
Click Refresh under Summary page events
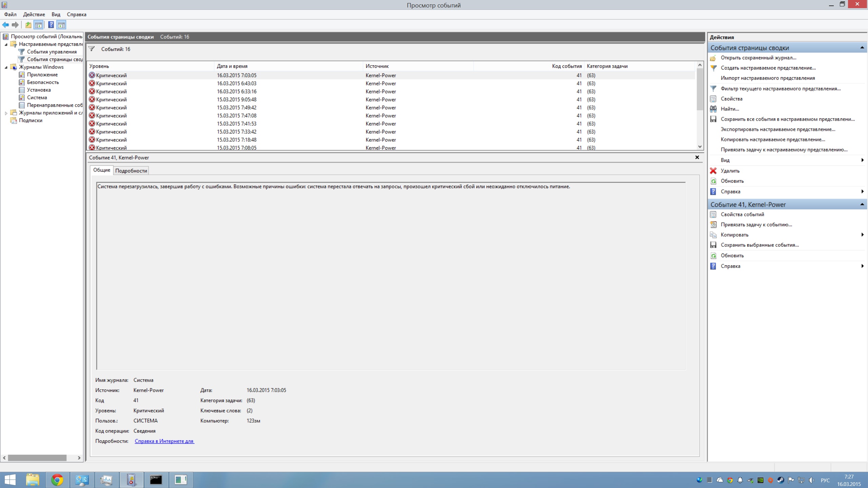[x=732, y=181]
